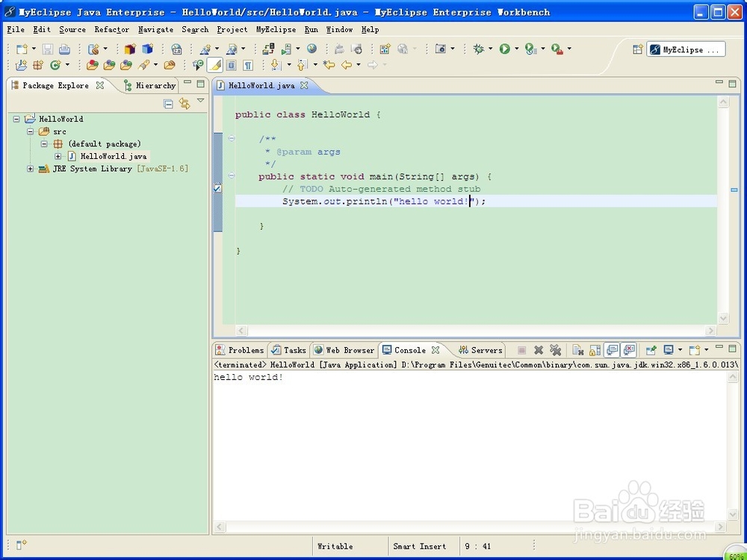This screenshot has height=560, width=747.
Task: Click the globe web browser toolbar icon
Action: (311, 49)
